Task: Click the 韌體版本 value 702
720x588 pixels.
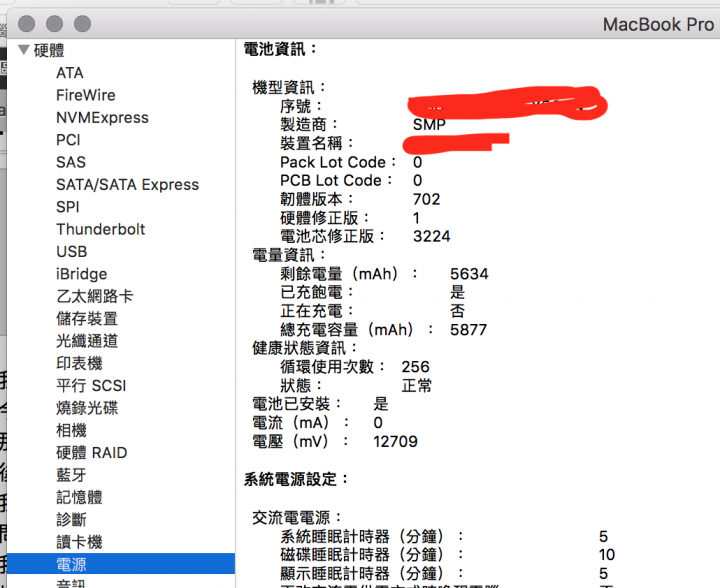Action: (426, 199)
